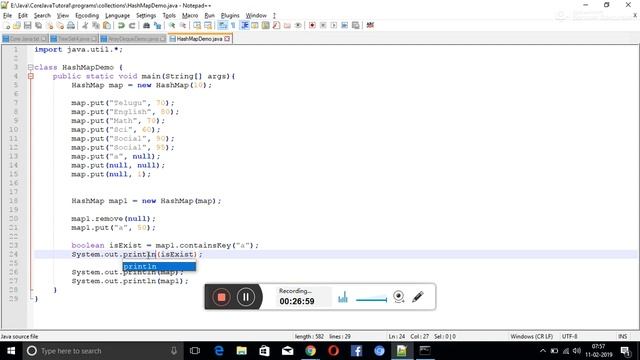640x360 pixels.
Task: Click the Print toolbar icon
Action: coord(71,25)
